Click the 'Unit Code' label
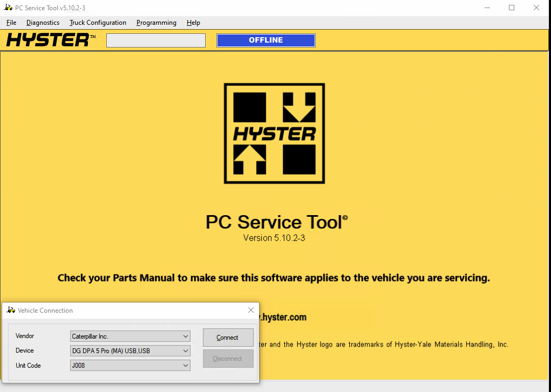Screen dimensions: 551x392 click(x=28, y=366)
